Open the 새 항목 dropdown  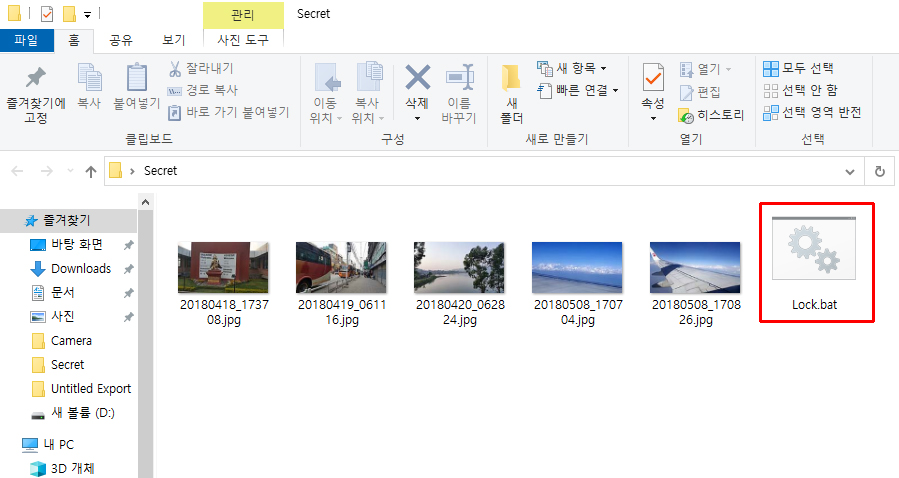[572, 68]
